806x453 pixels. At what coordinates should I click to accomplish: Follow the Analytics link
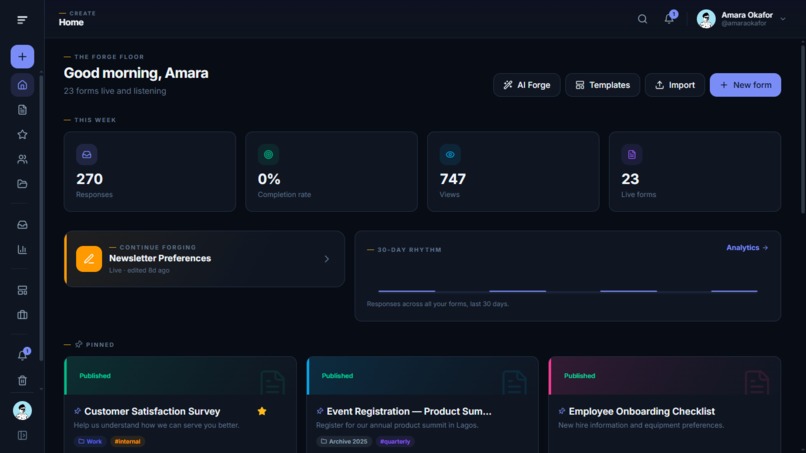(747, 247)
